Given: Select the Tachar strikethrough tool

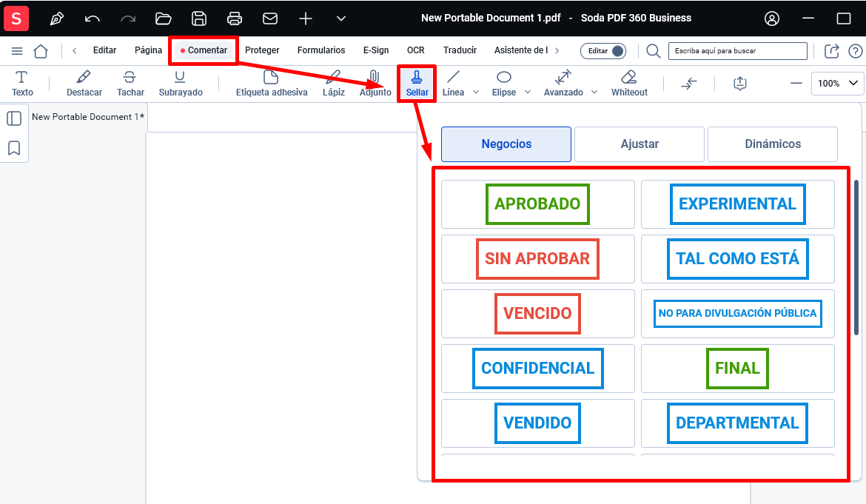Looking at the screenshot, I should pos(130,84).
